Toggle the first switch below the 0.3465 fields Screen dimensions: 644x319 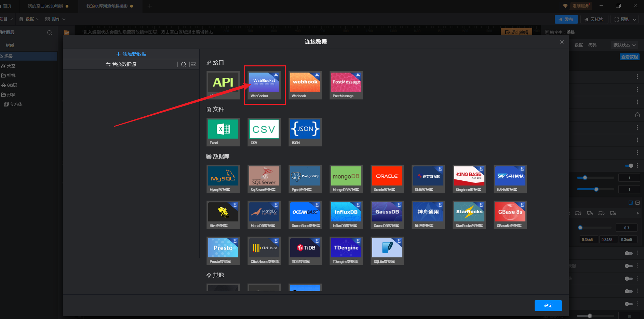tap(628, 253)
